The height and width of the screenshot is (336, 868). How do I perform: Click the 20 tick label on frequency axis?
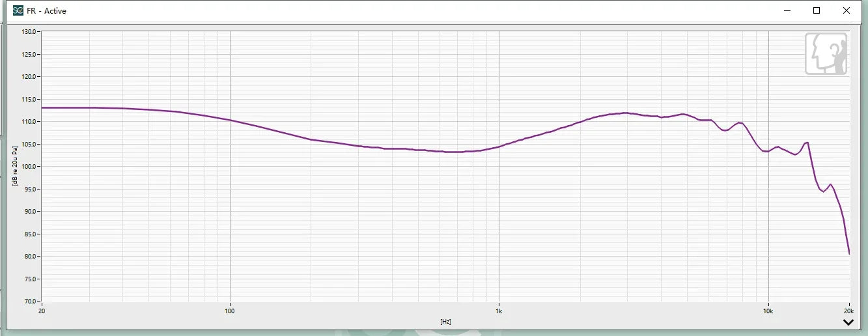(42, 311)
